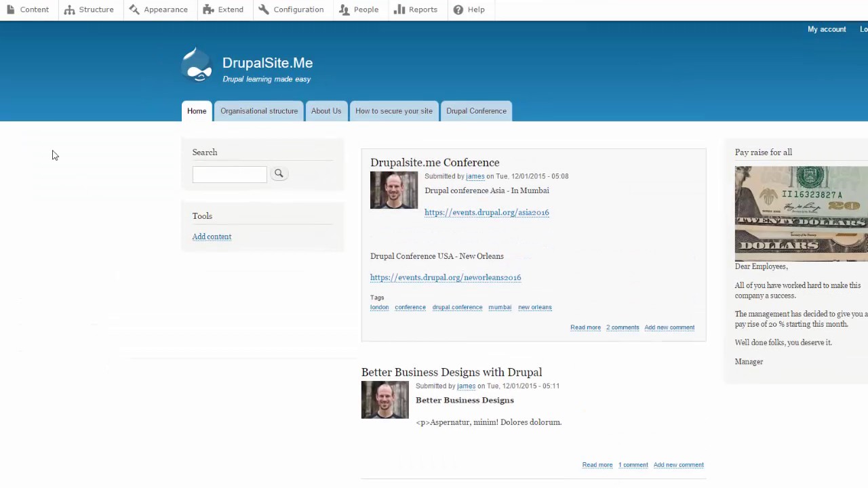868x488 pixels.
Task: Open the events.drupal.org/asia2016 link
Action: tap(487, 212)
